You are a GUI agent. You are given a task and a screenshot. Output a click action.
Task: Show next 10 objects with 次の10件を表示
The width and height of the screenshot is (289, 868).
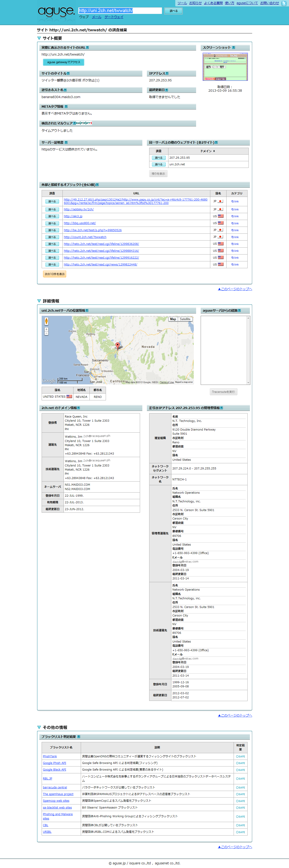pos(54,274)
